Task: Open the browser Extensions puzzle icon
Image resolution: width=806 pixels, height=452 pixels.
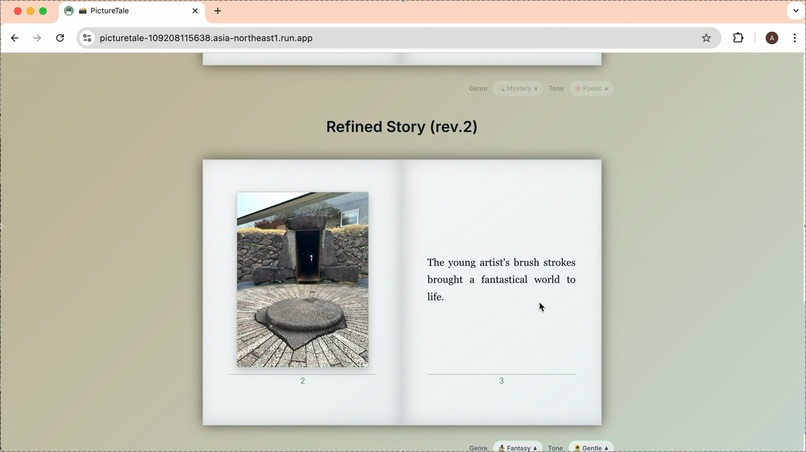Action: click(738, 38)
